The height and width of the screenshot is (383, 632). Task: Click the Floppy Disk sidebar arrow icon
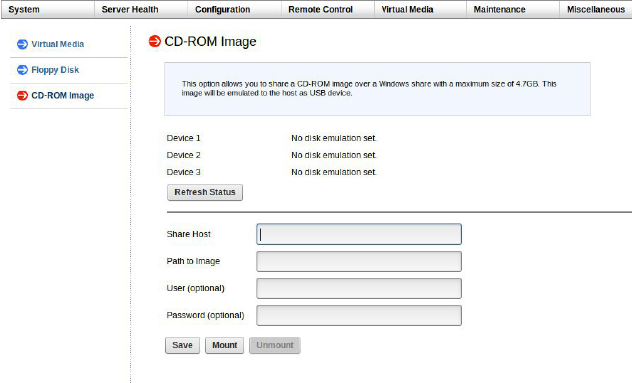[22, 70]
